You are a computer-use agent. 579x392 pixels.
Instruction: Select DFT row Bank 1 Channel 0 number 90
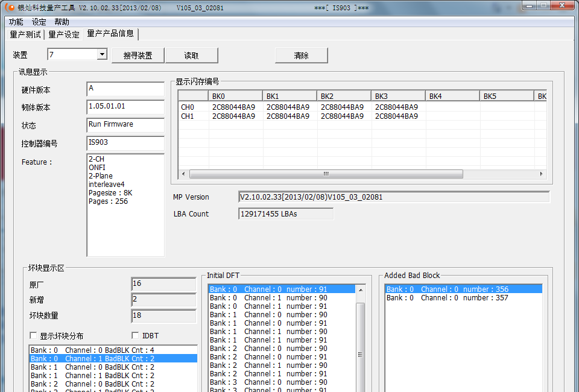click(282, 314)
